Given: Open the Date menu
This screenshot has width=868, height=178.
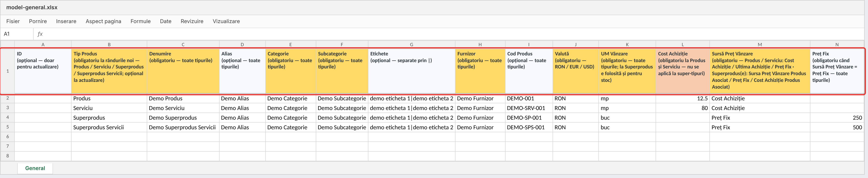Looking at the screenshot, I should coord(165,21).
